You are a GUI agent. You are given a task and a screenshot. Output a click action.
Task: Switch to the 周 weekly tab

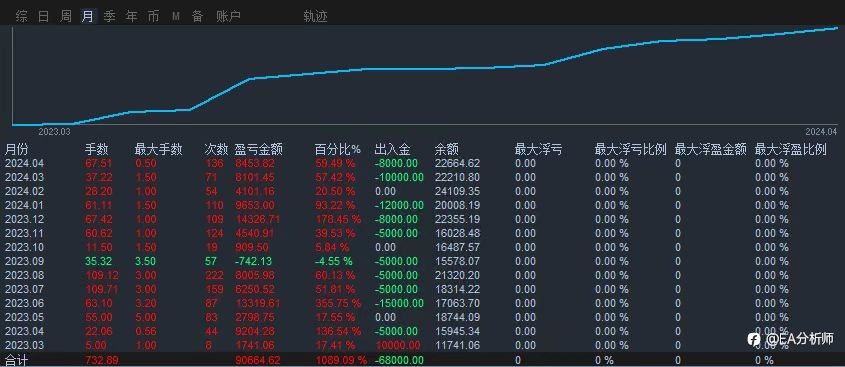66,17
